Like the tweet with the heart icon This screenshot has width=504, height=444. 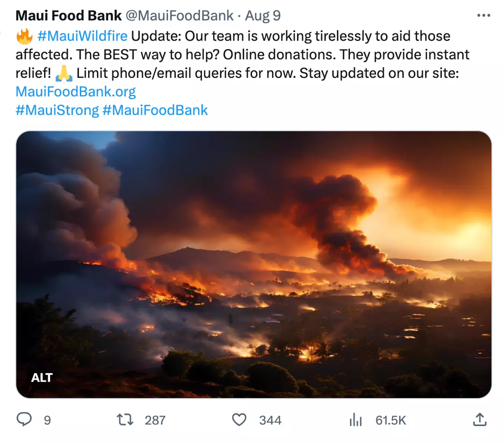point(239,420)
